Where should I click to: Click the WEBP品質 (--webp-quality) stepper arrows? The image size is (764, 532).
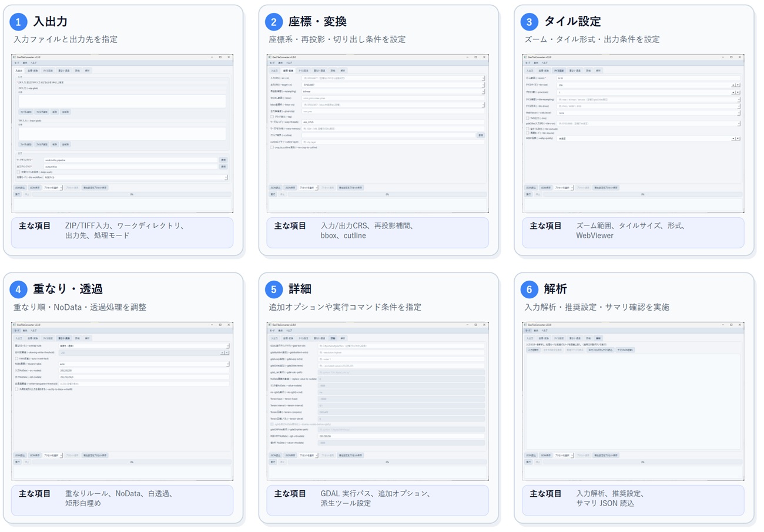(736, 139)
